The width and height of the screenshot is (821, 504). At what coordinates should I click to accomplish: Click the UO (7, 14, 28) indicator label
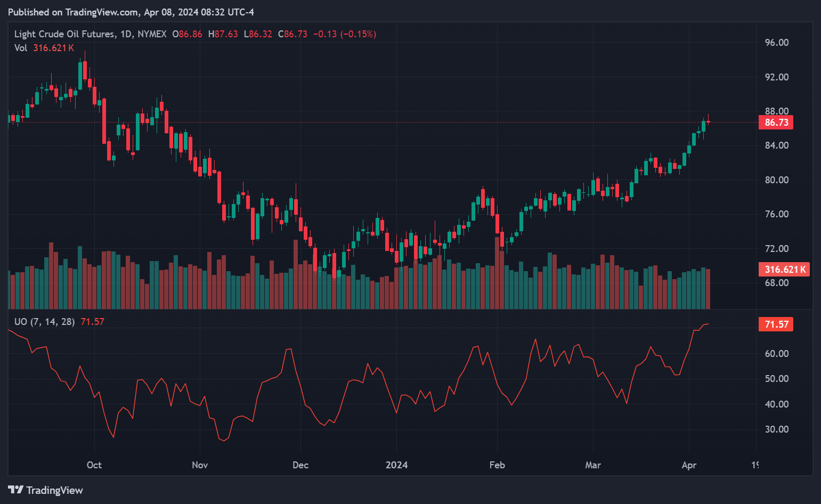[x=44, y=322]
